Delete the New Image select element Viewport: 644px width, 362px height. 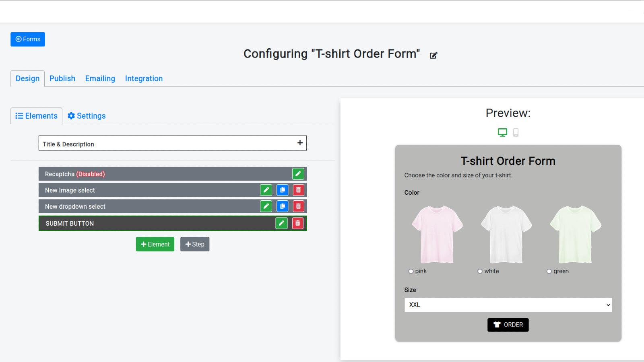(x=298, y=190)
